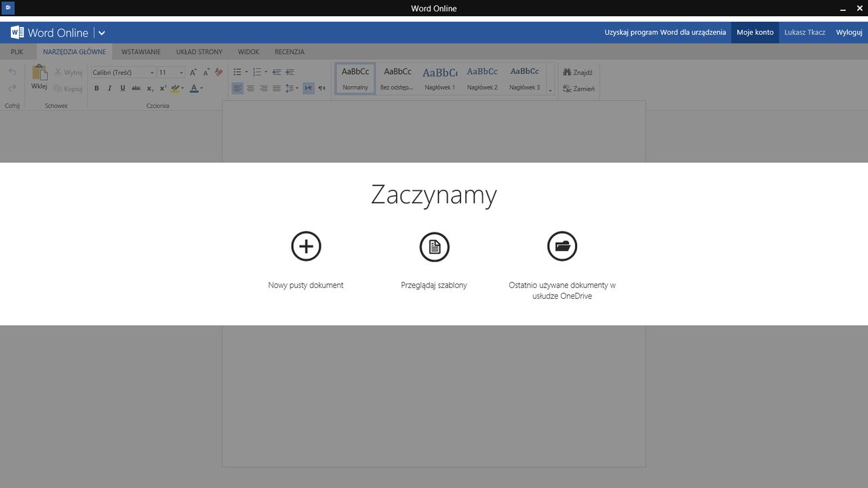Clear formatting with the eraser icon
Screen dimensions: 868x488
218,72
